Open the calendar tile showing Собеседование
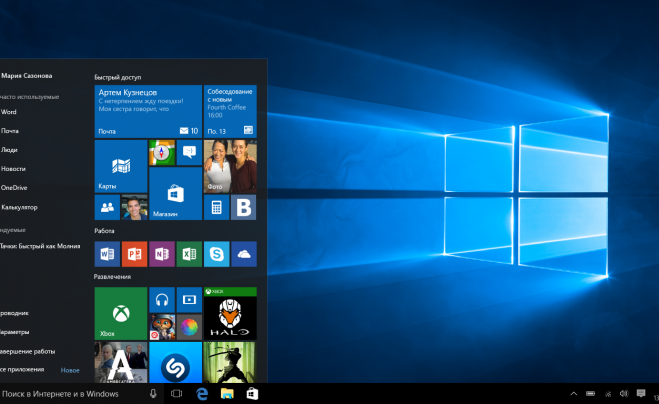The width and height of the screenshot is (659, 404). click(230, 111)
